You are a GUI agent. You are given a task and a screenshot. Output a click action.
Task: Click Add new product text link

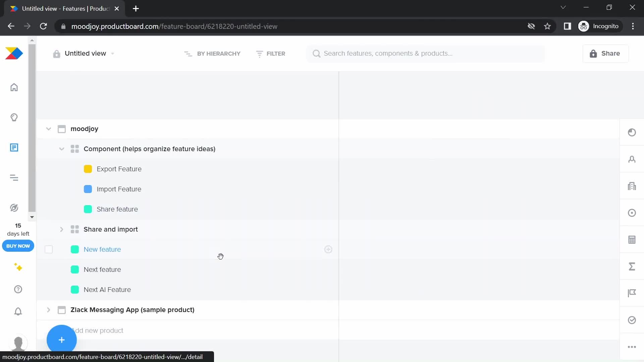(97, 330)
